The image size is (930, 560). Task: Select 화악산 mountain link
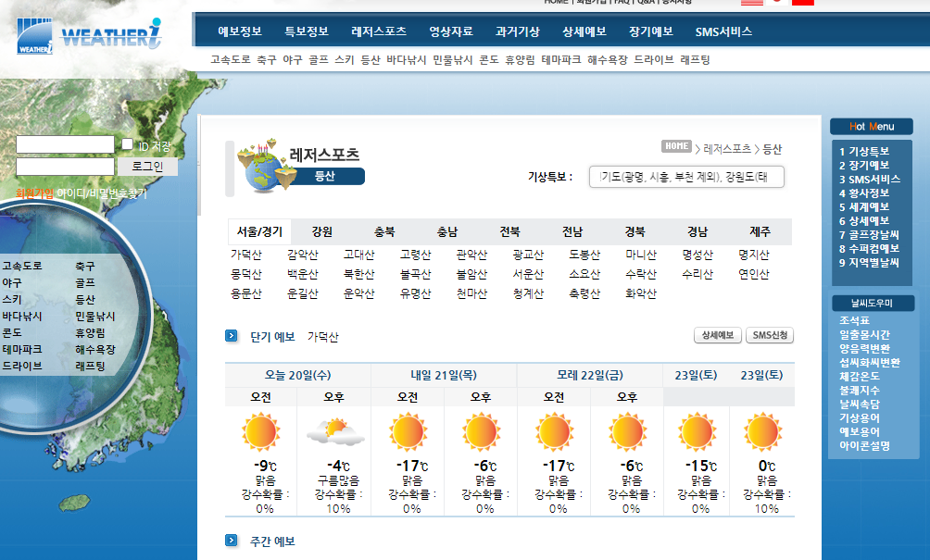(x=641, y=293)
